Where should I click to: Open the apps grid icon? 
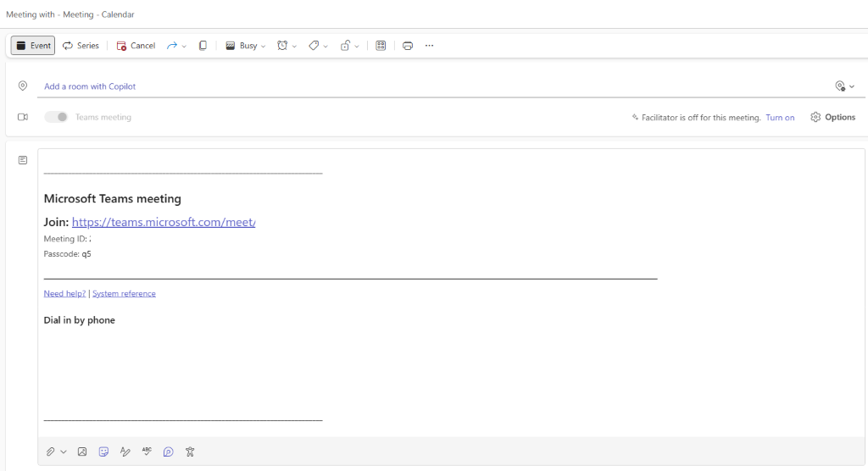[381, 46]
